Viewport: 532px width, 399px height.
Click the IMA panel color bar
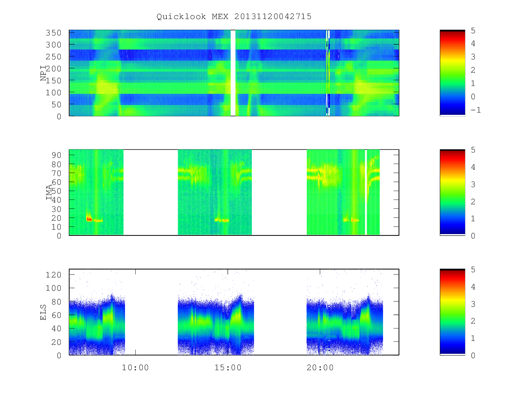tap(452, 192)
